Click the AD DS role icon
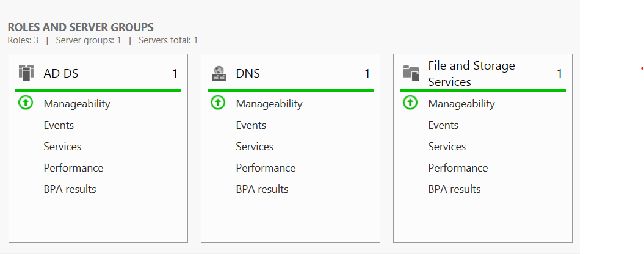The image size is (644, 254). [26, 73]
